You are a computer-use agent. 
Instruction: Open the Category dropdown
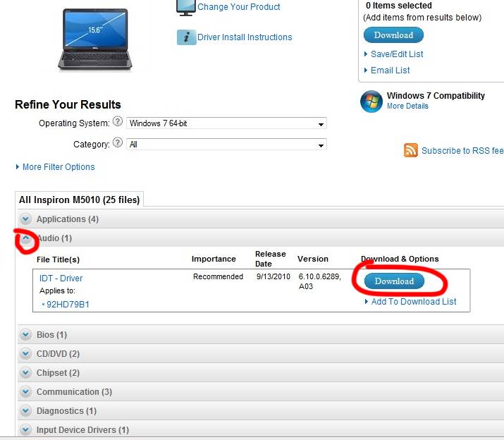[x=226, y=145]
